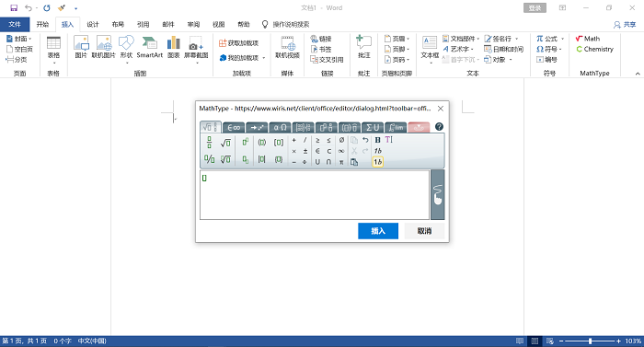Insert a square root template
The height and width of the screenshot is (347, 644).
(225, 143)
